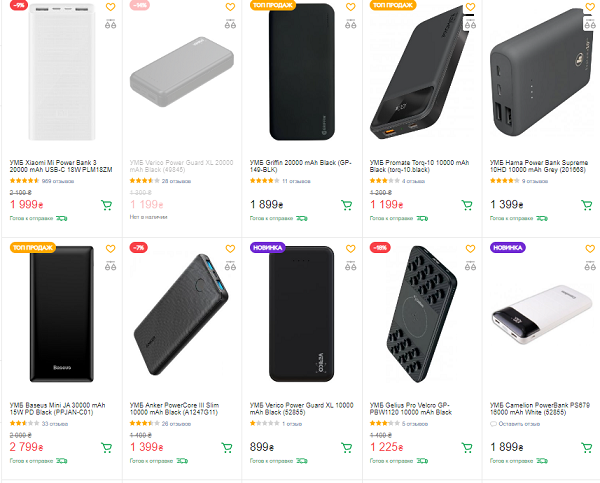The image size is (600, 483).
Task: Click star rating of Hama Power Bank Supreme
Action: point(504,181)
